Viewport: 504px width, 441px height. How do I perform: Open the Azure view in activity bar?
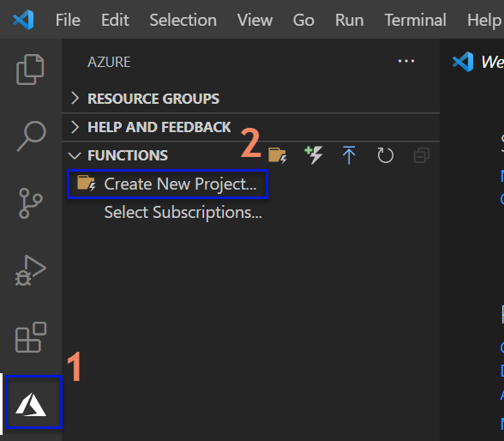click(x=31, y=404)
